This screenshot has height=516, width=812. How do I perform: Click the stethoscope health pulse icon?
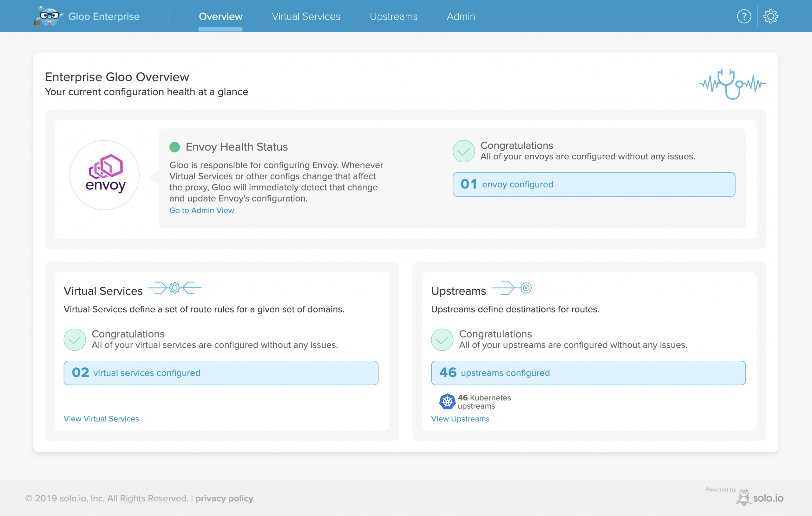coord(732,84)
